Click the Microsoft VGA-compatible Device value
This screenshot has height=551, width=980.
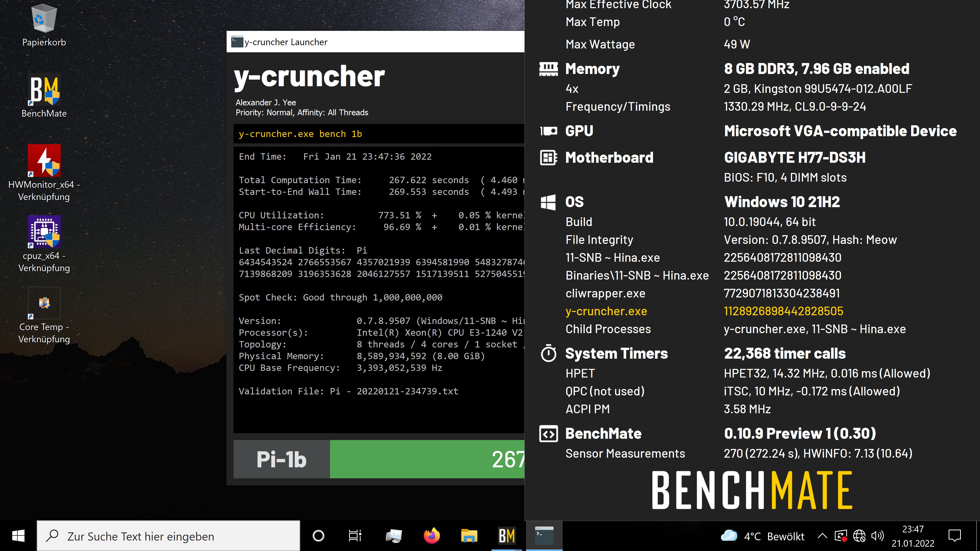coord(840,131)
